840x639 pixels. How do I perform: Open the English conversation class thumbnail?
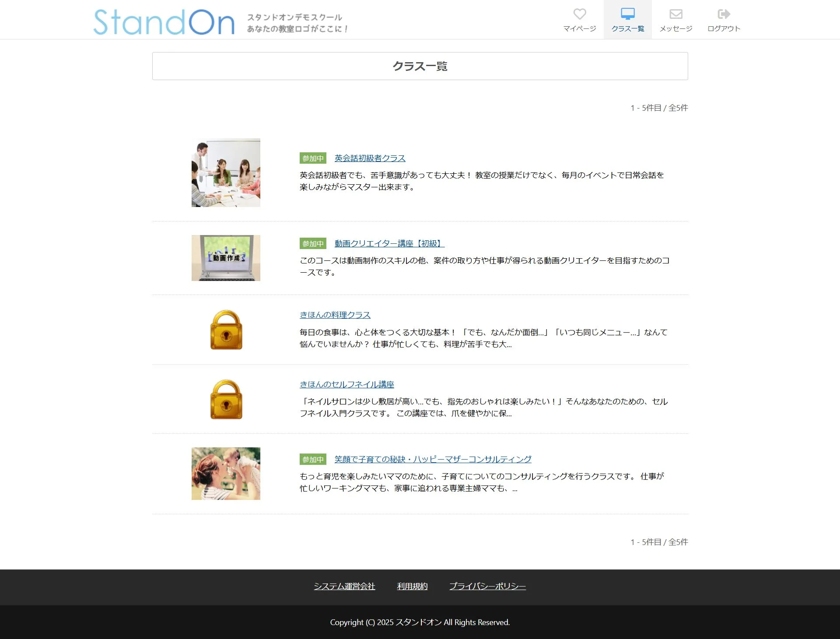[226, 173]
